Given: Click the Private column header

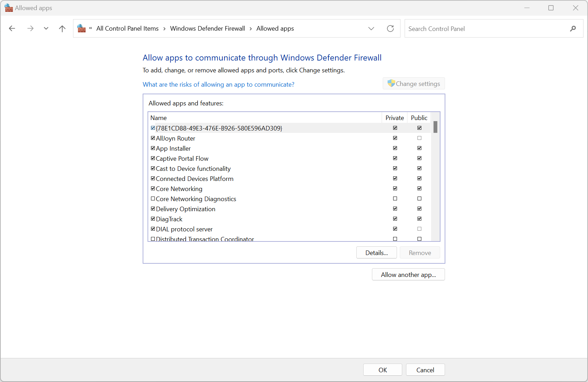Looking at the screenshot, I should pos(395,118).
